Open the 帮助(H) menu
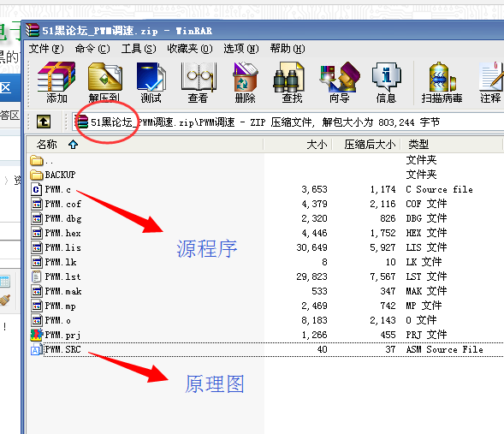Screen dimensions: 504x434 click(x=288, y=49)
